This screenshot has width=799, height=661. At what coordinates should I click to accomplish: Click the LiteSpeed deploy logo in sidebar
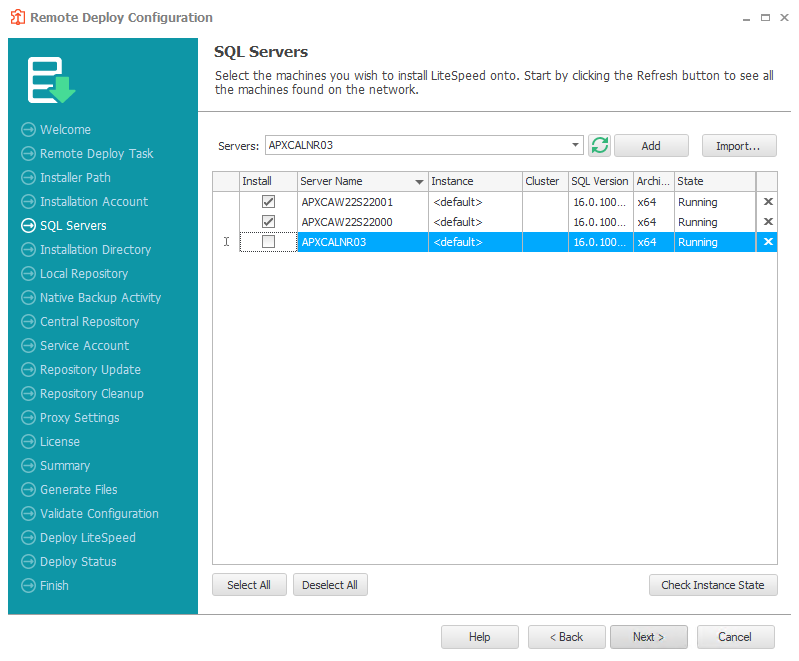tap(51, 80)
